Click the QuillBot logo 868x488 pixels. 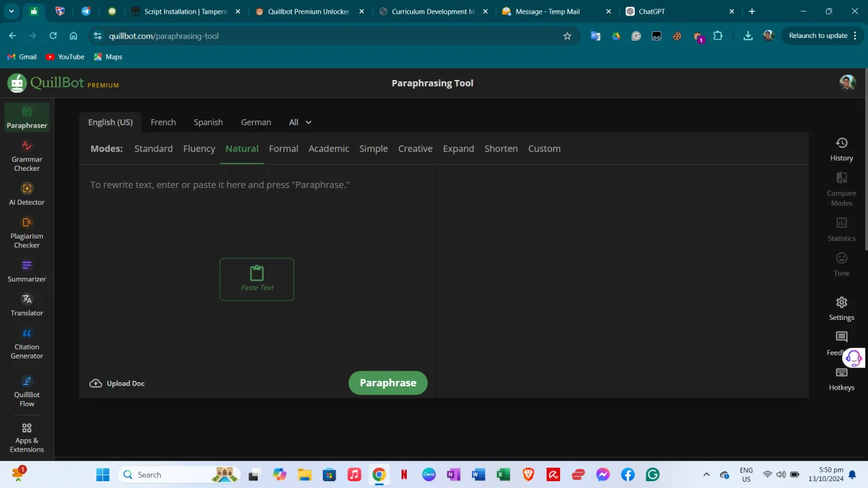tap(63, 83)
